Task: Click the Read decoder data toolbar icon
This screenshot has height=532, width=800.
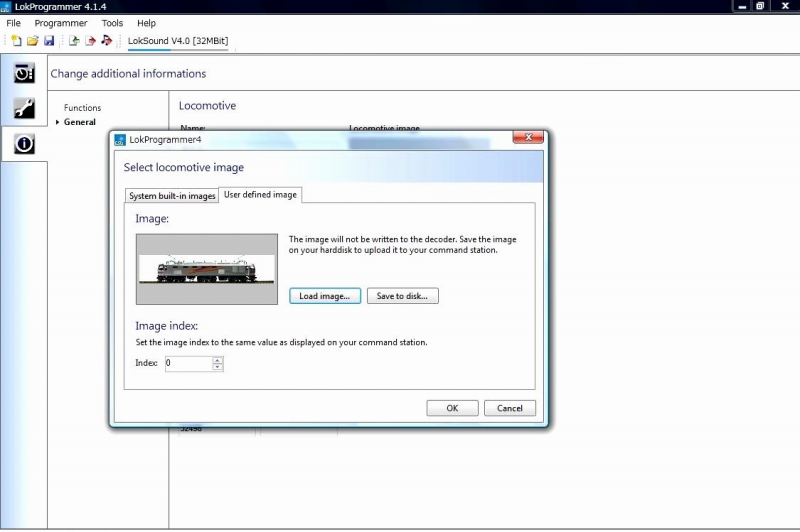Action: click(74, 41)
